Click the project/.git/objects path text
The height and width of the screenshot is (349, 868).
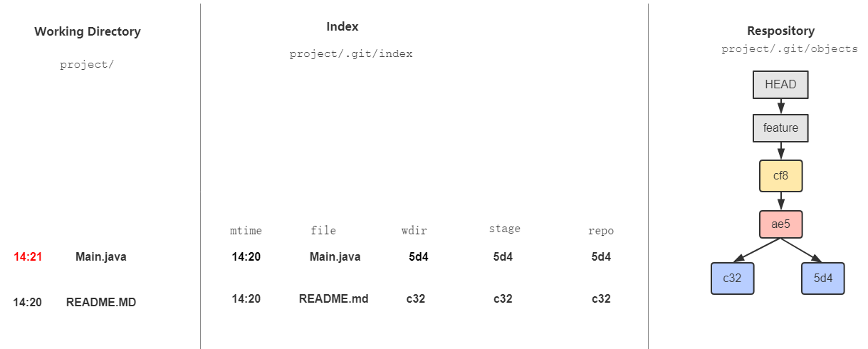[790, 49]
